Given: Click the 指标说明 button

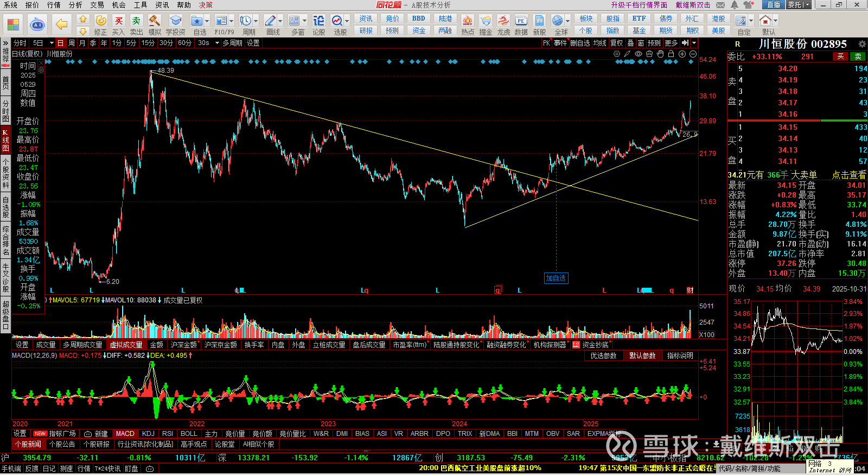Looking at the screenshot, I should 680,356.
